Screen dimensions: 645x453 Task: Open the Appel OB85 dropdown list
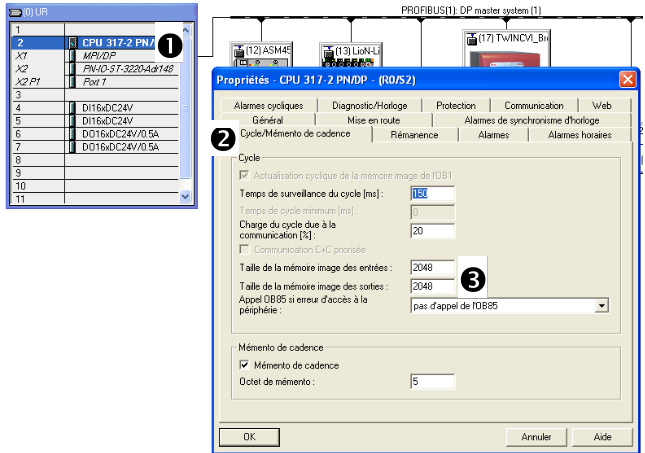(x=601, y=306)
